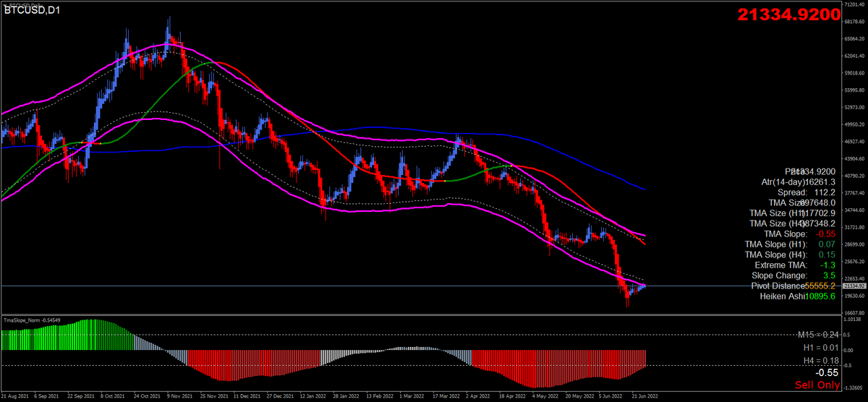This screenshot has height=402, width=868.
Task: Click the 46927.40 price axis label
Action: click(x=855, y=142)
